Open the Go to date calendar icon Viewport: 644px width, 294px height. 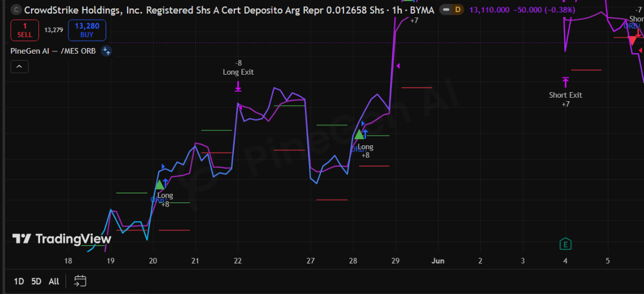coord(80,281)
